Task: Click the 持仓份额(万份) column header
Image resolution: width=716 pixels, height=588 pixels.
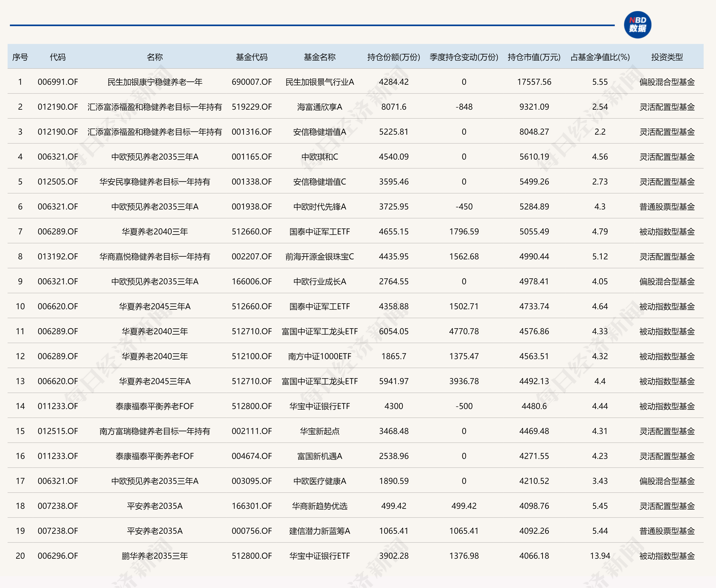Action: (394, 57)
